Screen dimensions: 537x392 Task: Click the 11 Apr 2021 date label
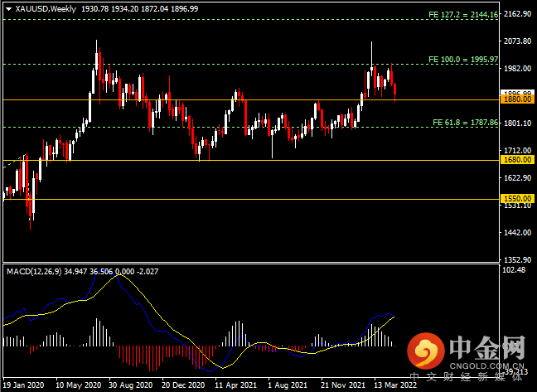(236, 385)
